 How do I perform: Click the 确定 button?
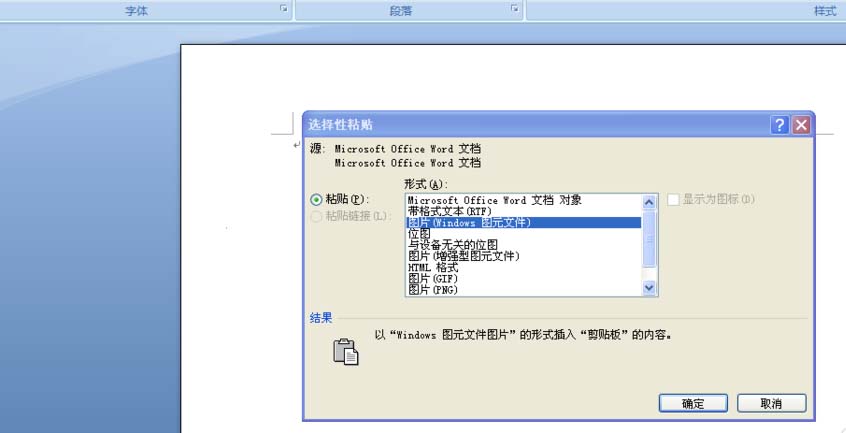(x=693, y=403)
